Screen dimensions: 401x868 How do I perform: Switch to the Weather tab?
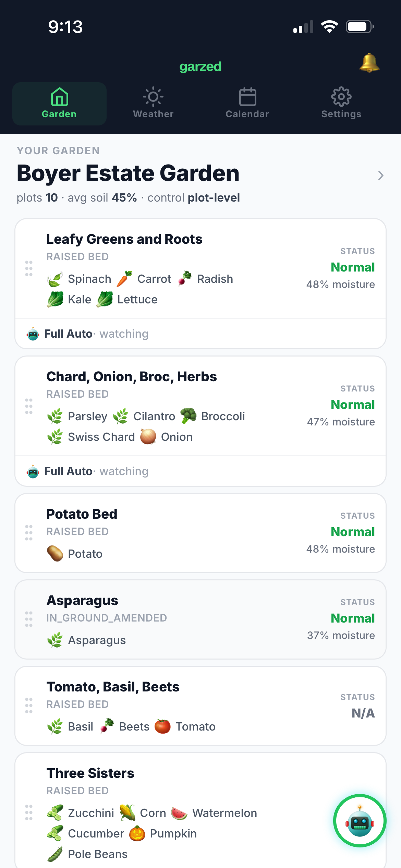pos(153,104)
